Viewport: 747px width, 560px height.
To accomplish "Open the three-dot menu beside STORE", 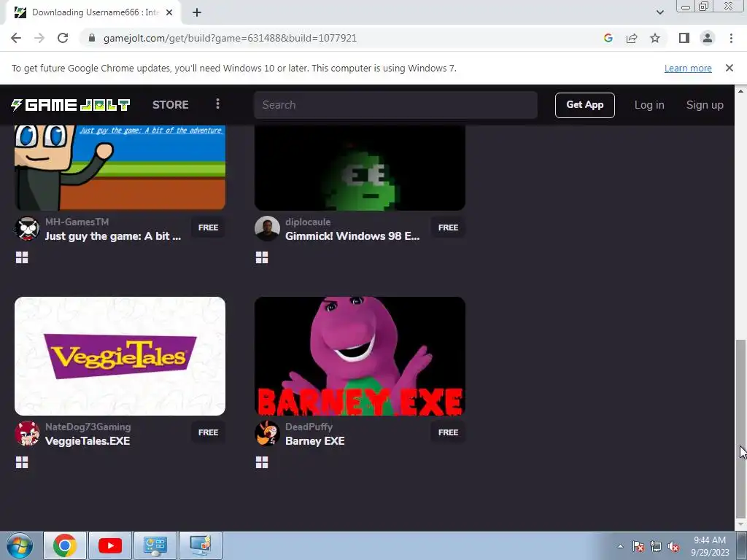I will (217, 104).
